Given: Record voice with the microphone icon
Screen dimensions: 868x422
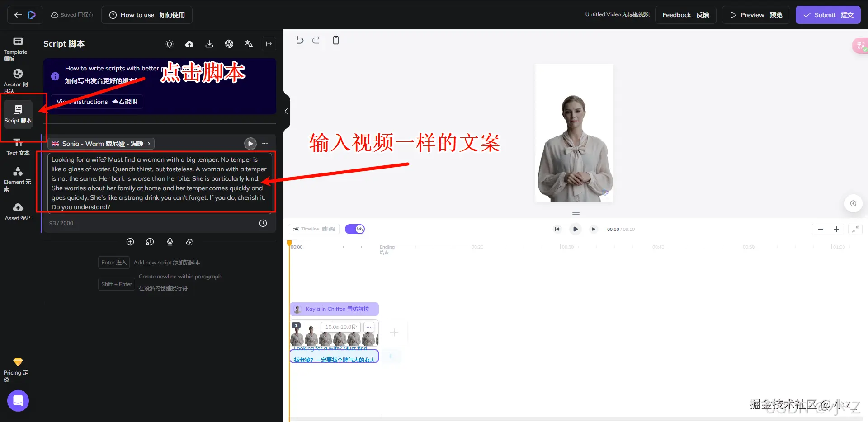Looking at the screenshot, I should click(170, 242).
